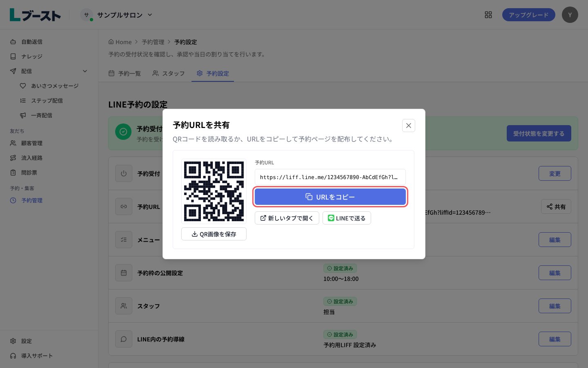
Task: Click the link icon in 予約URL row
Action: pos(124,206)
